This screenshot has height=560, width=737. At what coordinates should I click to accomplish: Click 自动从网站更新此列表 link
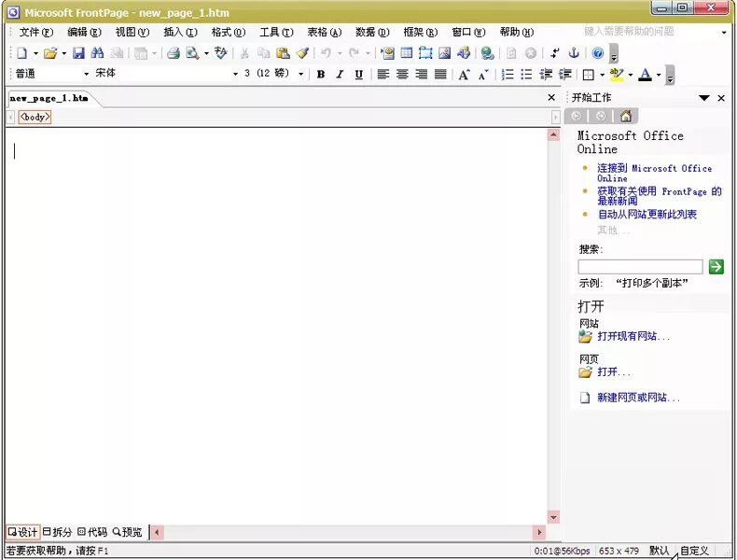click(647, 215)
